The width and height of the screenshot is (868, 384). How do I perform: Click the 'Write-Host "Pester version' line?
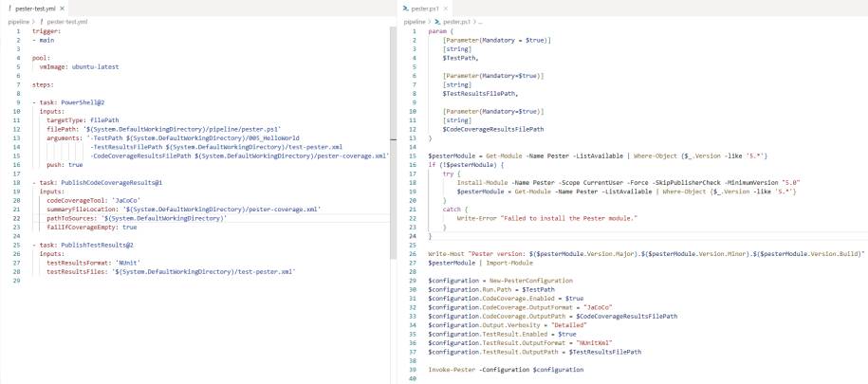tap(647, 253)
